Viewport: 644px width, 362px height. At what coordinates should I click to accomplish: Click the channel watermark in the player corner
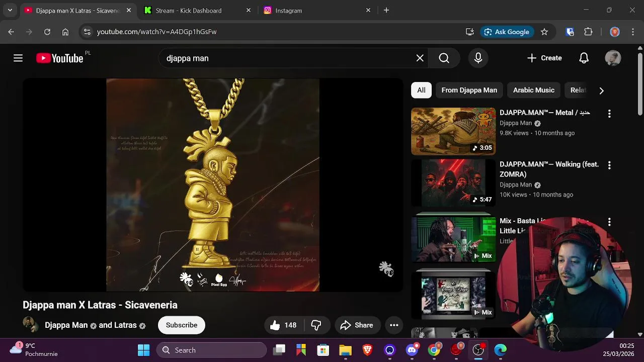386,269
